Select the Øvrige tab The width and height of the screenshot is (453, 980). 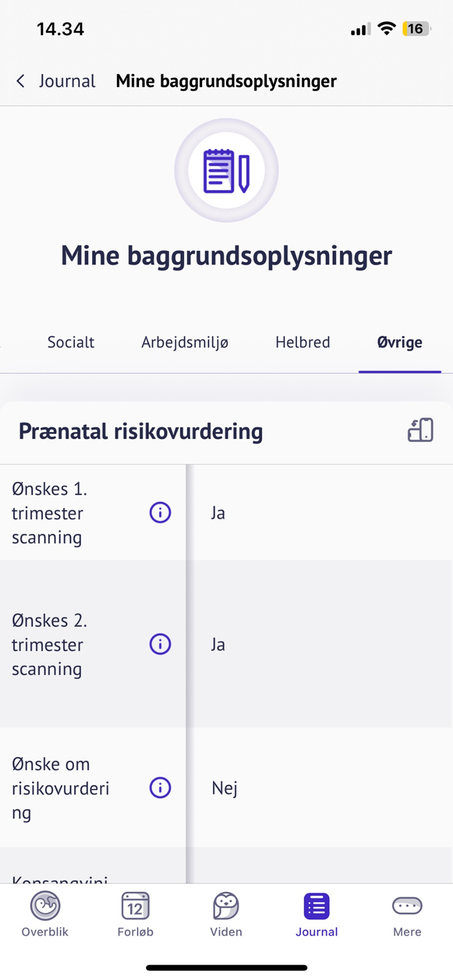pyautogui.click(x=399, y=342)
